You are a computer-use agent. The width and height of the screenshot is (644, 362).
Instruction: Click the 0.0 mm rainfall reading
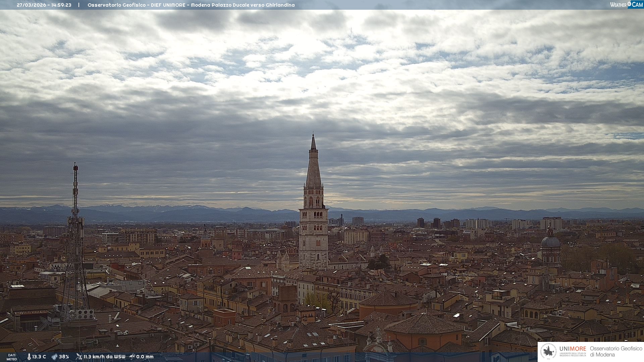click(145, 357)
